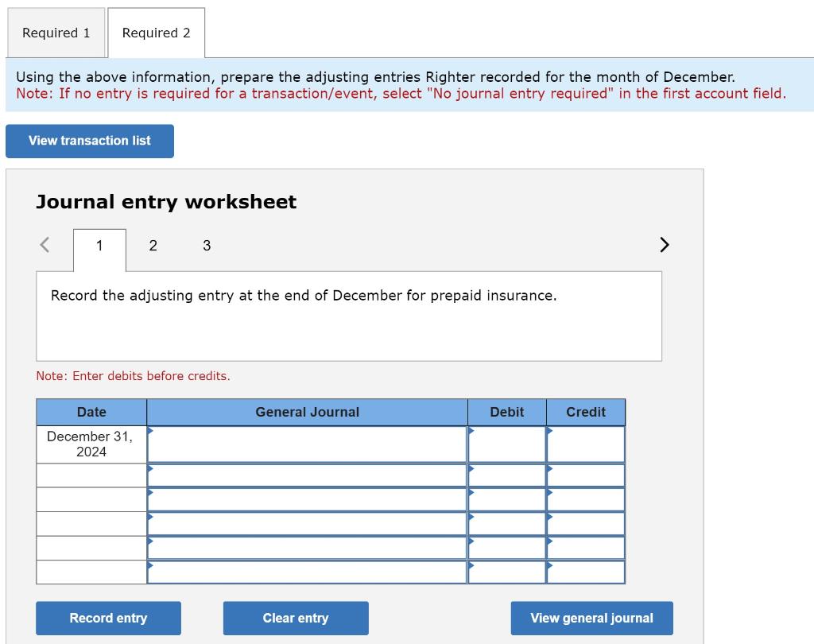The image size is (814, 644).
Task: Go to next journal entry arrow
Action: (x=664, y=245)
